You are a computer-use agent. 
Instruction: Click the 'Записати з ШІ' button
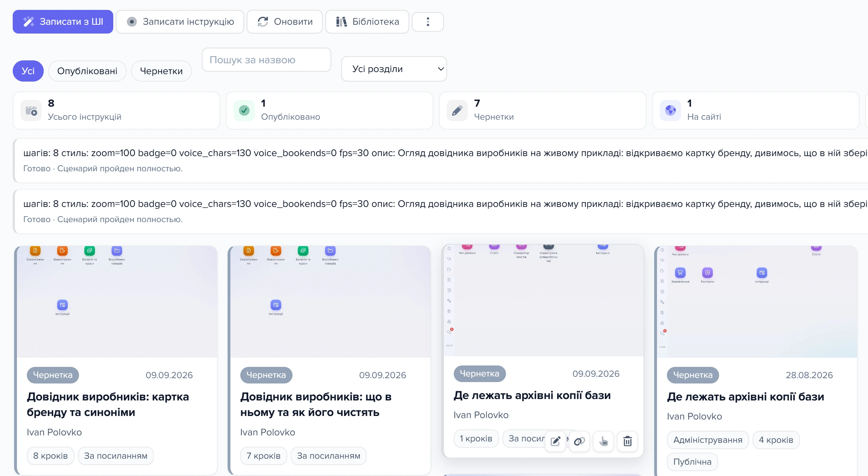[63, 22]
